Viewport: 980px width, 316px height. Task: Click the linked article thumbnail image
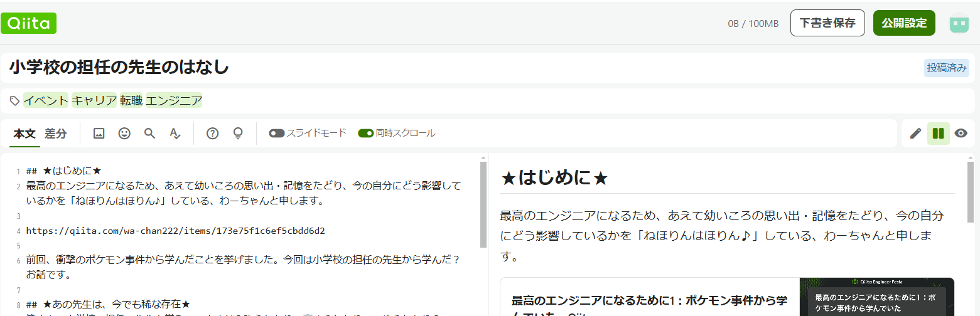coord(876,297)
